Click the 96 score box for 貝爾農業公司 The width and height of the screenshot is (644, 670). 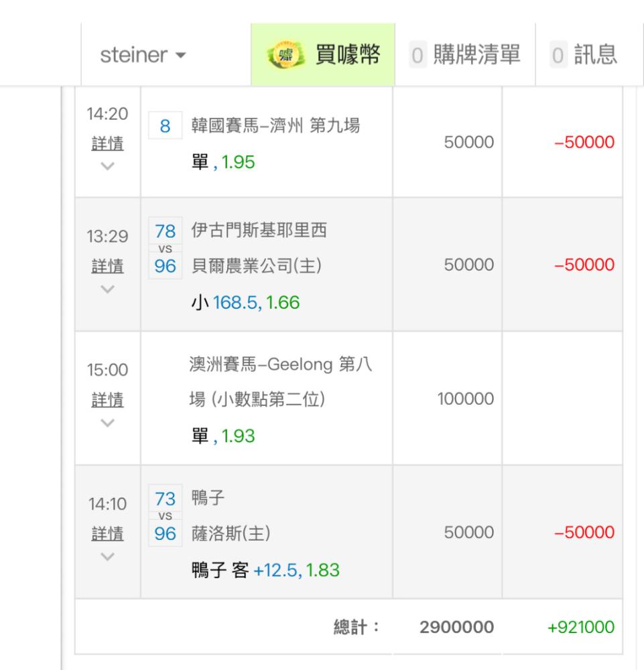click(164, 267)
